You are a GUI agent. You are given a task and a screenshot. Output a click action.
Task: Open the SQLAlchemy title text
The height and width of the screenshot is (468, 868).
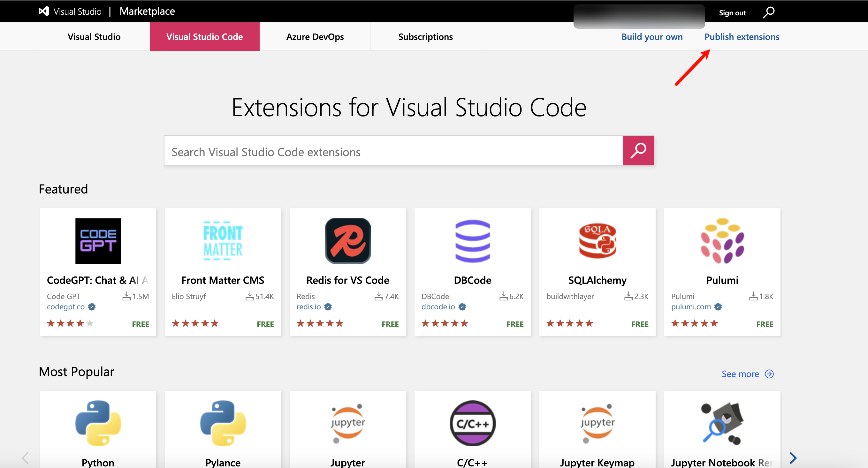598,280
